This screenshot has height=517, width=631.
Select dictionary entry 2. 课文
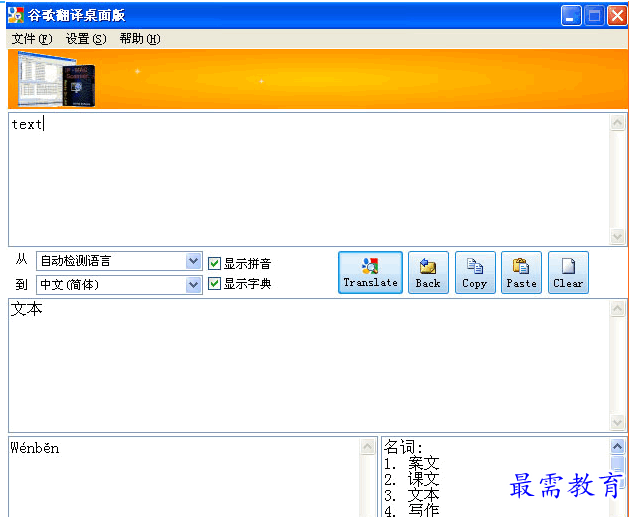(411, 479)
